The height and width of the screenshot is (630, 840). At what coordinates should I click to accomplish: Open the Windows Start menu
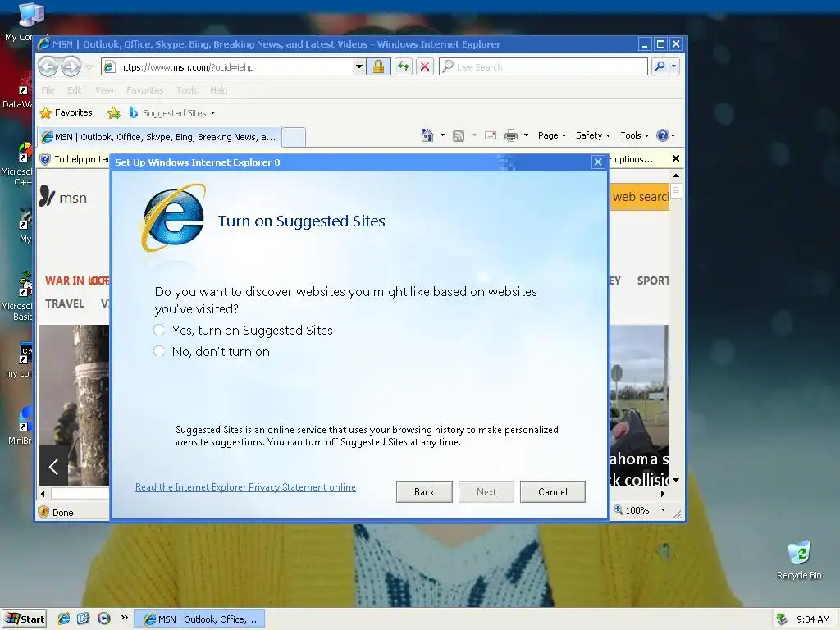pos(24,619)
